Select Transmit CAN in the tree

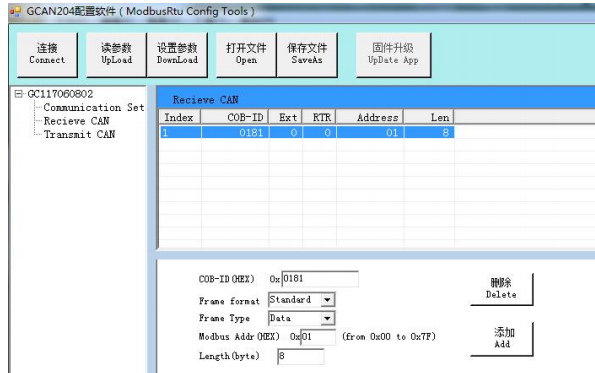coord(79,134)
